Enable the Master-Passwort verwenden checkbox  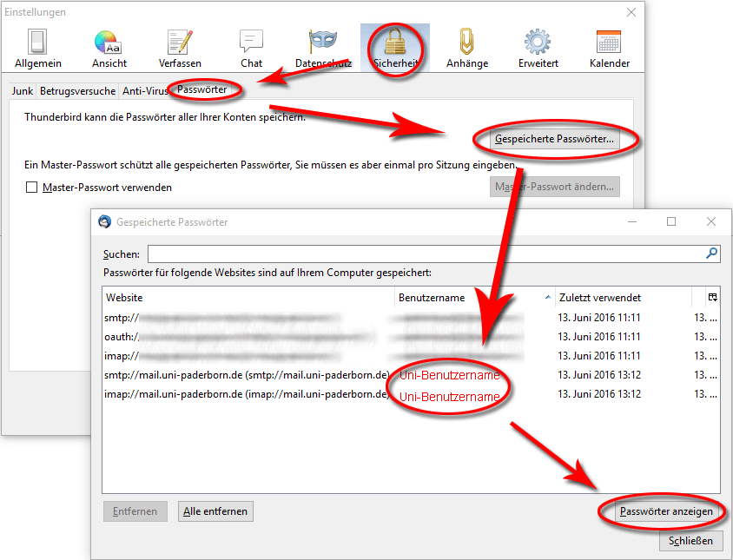click(32, 188)
